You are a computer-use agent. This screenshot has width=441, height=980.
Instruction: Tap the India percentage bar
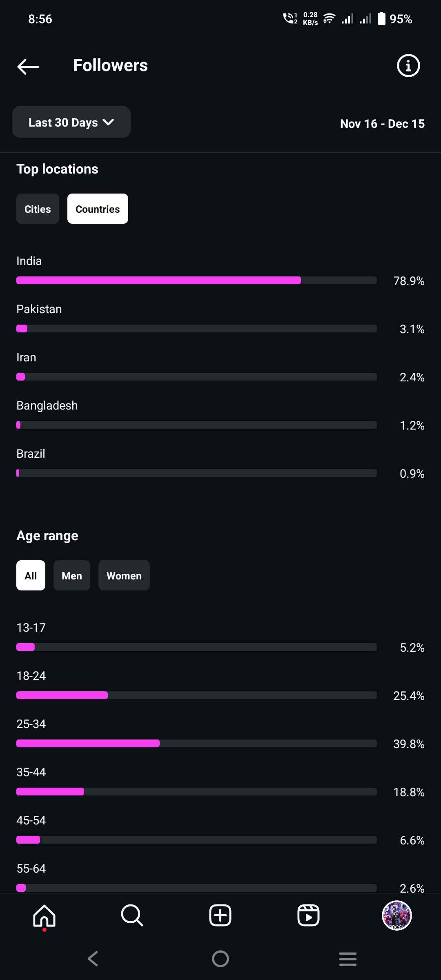pos(196,280)
